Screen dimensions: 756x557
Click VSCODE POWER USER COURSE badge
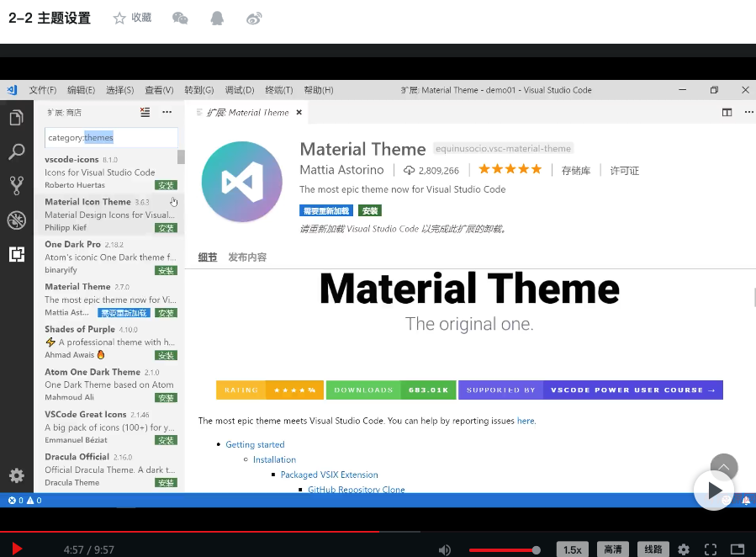632,390
